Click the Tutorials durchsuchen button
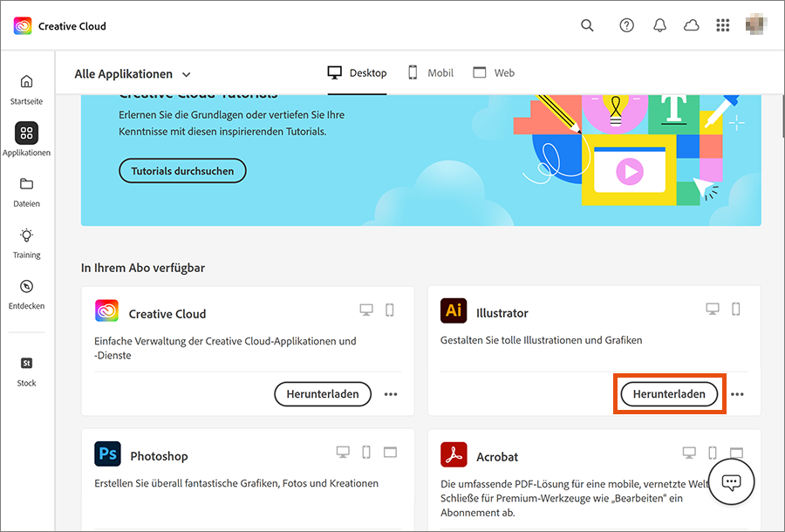The width and height of the screenshot is (785, 532). point(182,171)
